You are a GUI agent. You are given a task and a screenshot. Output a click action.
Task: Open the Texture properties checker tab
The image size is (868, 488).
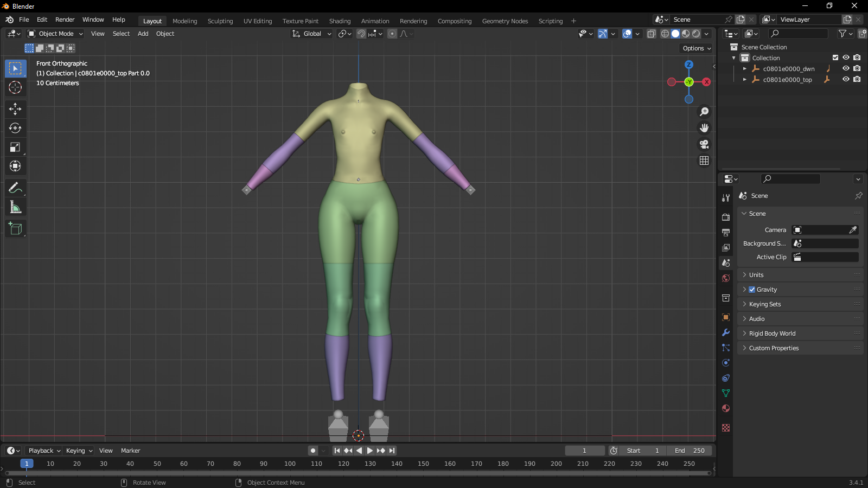point(726,428)
